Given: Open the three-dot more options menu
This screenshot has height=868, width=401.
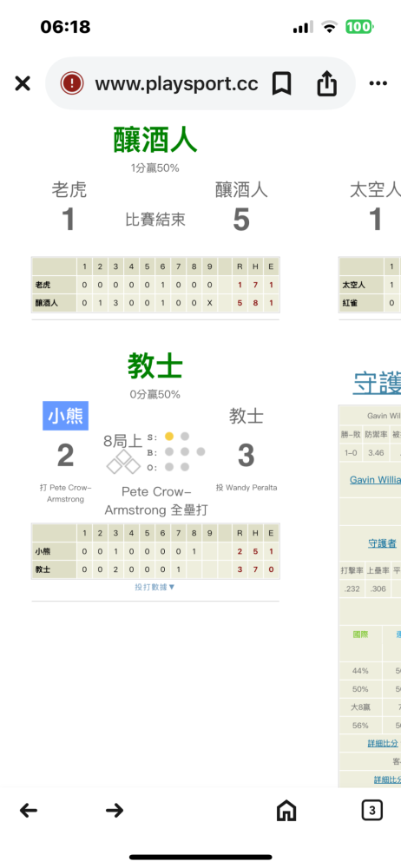Looking at the screenshot, I should click(x=378, y=83).
